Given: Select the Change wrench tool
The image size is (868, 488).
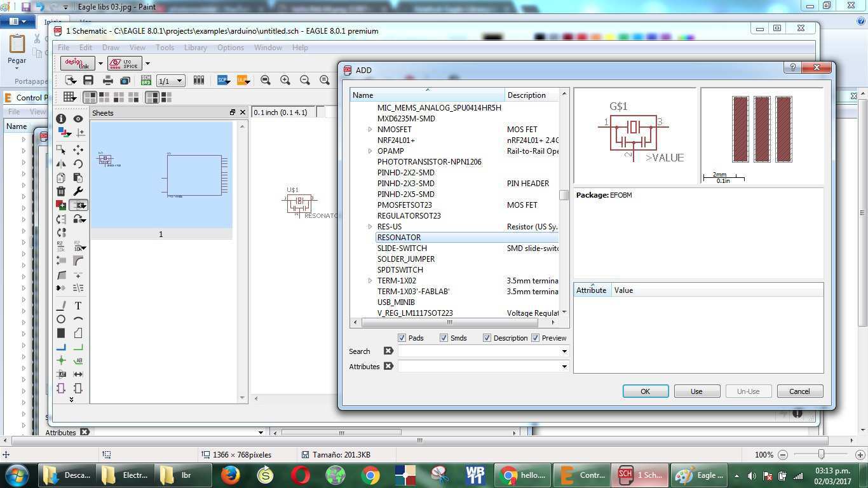Looking at the screenshot, I should (x=78, y=191).
